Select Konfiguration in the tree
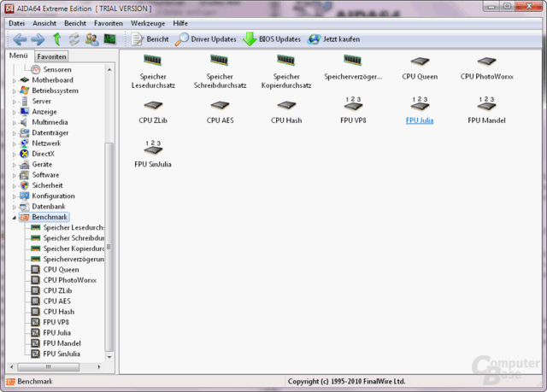Image resolution: width=547 pixels, height=392 pixels. [53, 196]
